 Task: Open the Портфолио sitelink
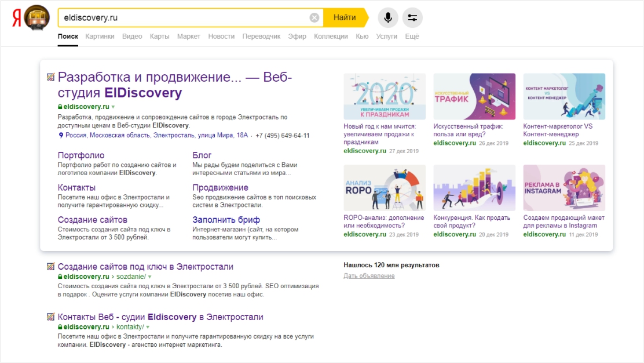point(81,155)
